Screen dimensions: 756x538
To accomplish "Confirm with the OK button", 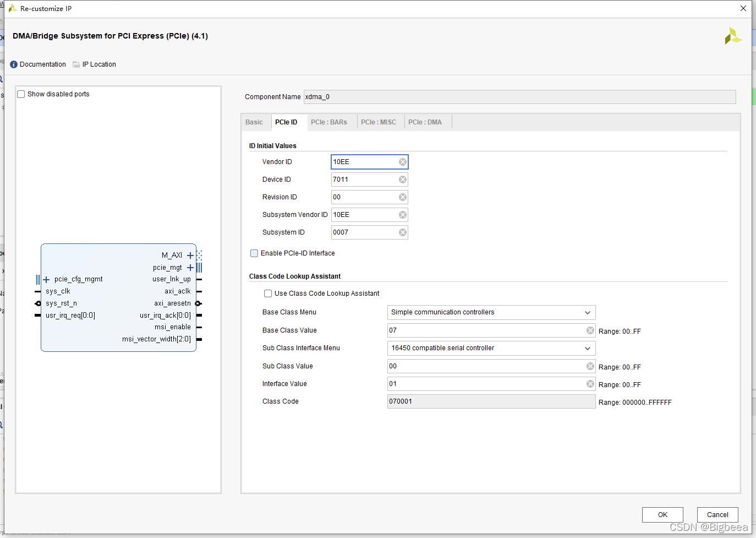I will click(662, 515).
